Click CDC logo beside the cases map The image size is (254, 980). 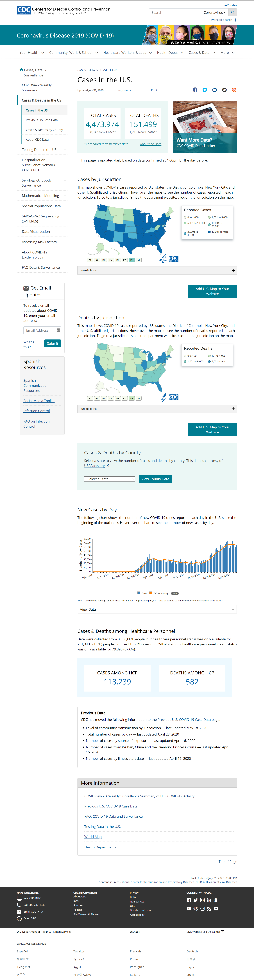(x=174, y=259)
